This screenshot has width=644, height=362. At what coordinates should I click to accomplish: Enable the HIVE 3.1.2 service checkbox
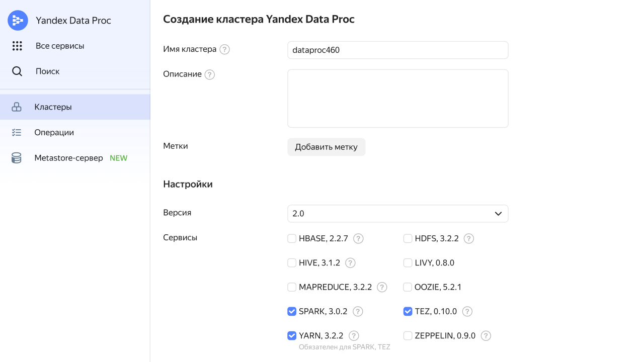[x=292, y=262]
